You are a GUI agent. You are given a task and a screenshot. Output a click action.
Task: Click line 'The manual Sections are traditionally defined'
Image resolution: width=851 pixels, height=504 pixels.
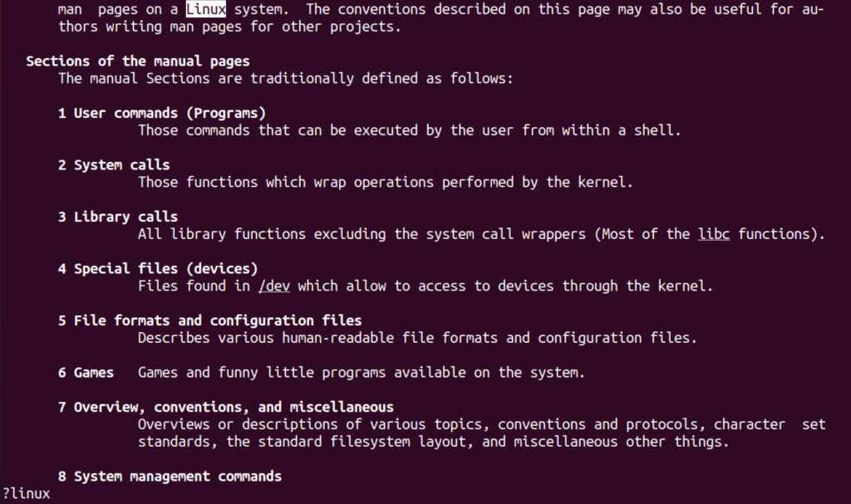[x=286, y=79]
